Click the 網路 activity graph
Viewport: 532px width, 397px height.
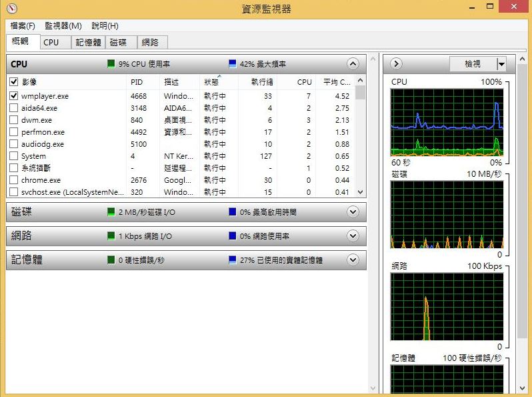(x=447, y=307)
